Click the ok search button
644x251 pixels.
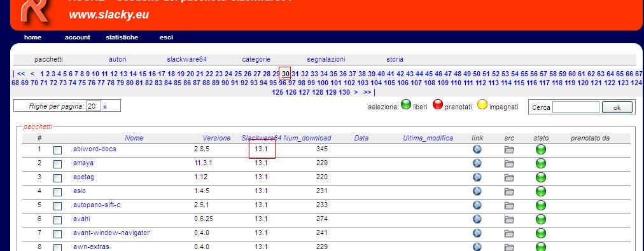coord(617,107)
